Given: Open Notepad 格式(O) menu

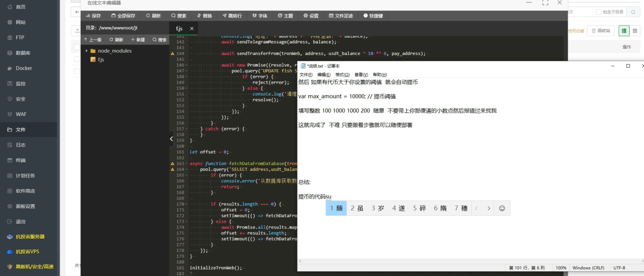Looking at the screenshot, I should pyautogui.click(x=342, y=75).
